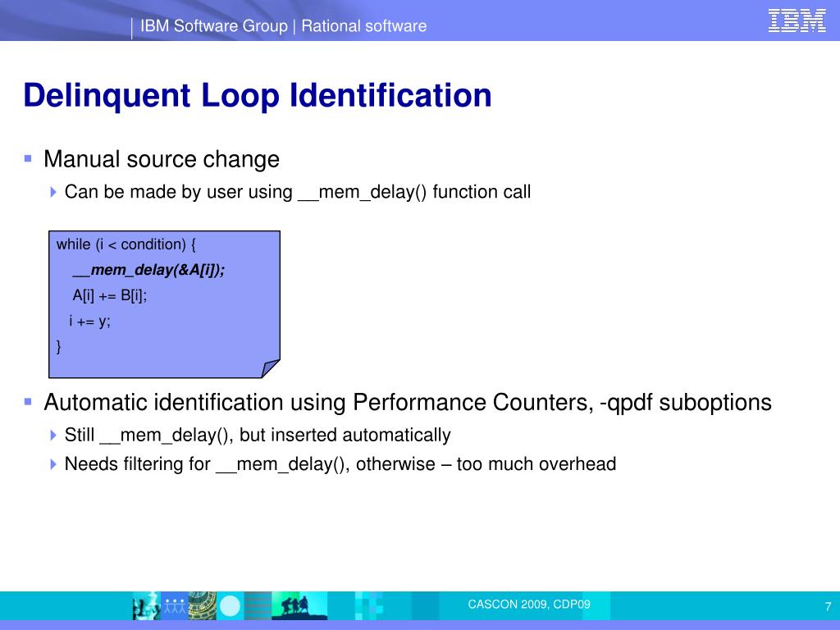Click the code line 'i += y;'
This screenshot has height=630, width=840.
[x=89, y=321]
